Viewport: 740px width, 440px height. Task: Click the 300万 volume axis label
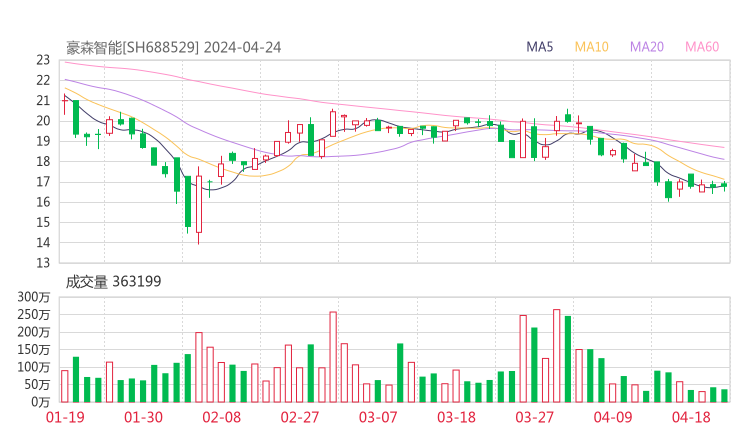pos(34,297)
